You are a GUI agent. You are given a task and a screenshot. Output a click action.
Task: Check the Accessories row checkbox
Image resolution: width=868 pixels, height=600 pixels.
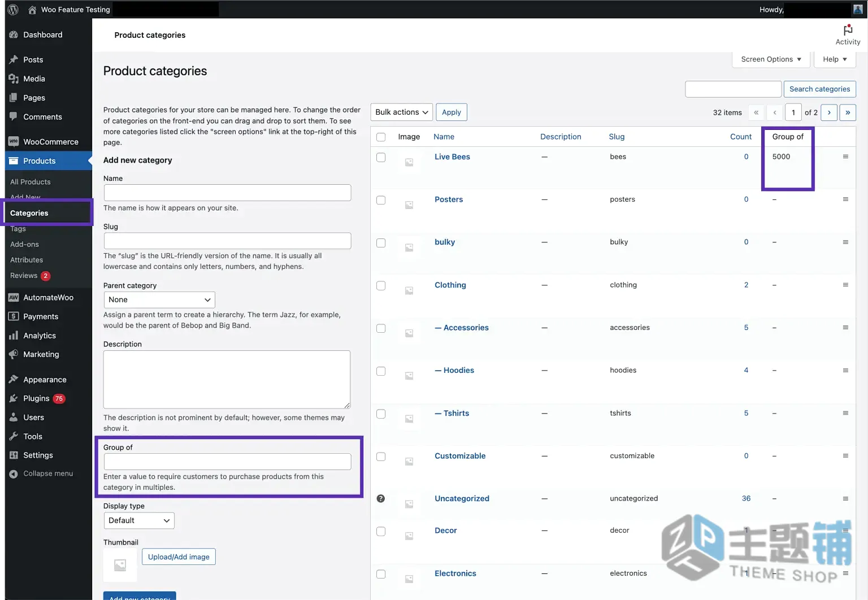tap(381, 328)
